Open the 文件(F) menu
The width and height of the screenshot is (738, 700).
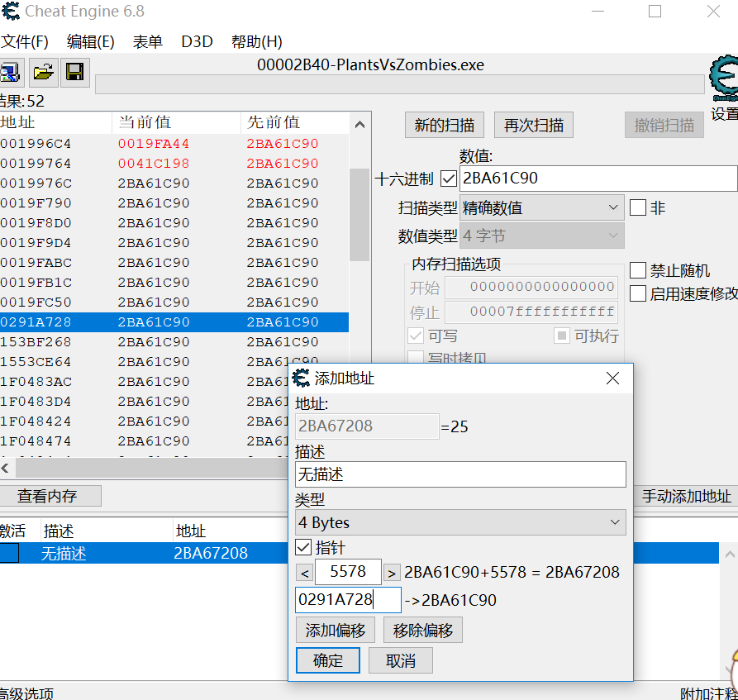pos(25,41)
